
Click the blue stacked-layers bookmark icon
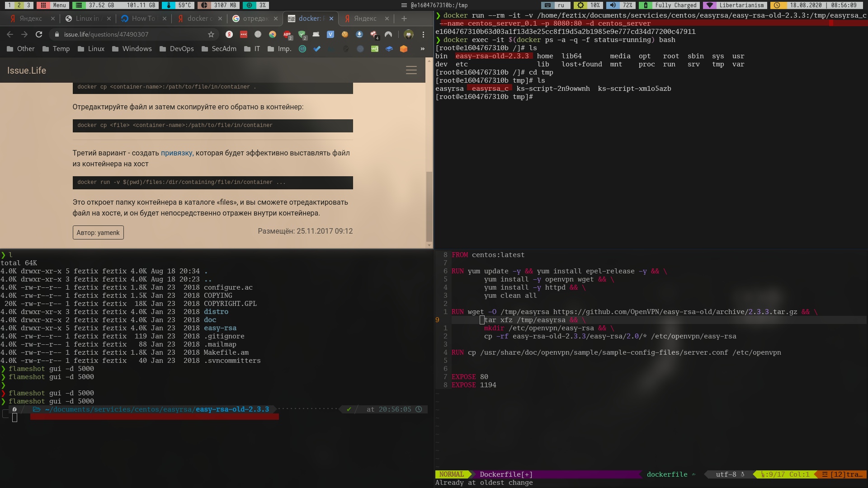click(x=389, y=49)
